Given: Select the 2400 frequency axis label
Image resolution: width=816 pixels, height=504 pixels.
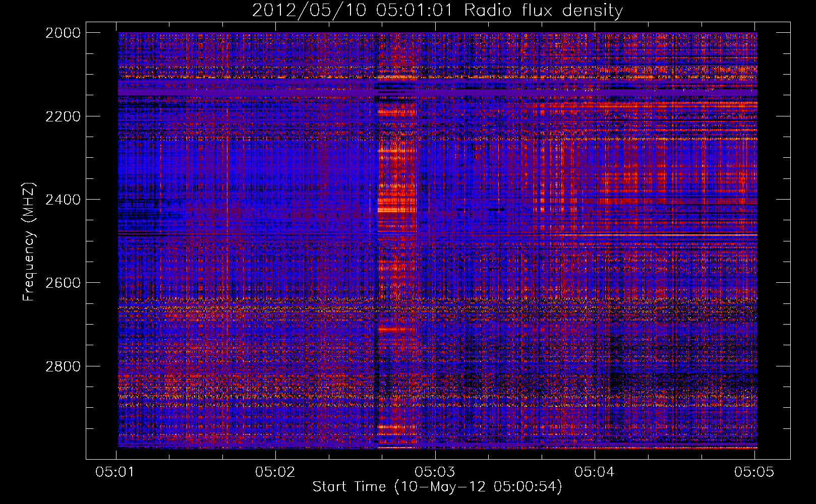Looking at the screenshot, I should (x=63, y=200).
